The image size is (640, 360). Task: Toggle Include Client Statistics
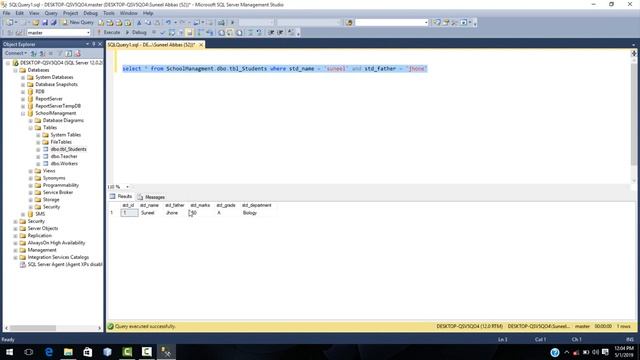click(x=210, y=32)
